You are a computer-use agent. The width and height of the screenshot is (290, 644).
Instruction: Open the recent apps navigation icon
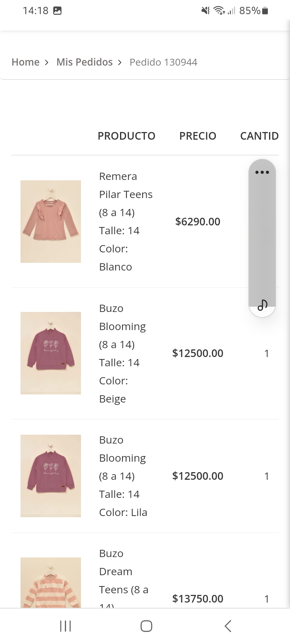[65, 626]
